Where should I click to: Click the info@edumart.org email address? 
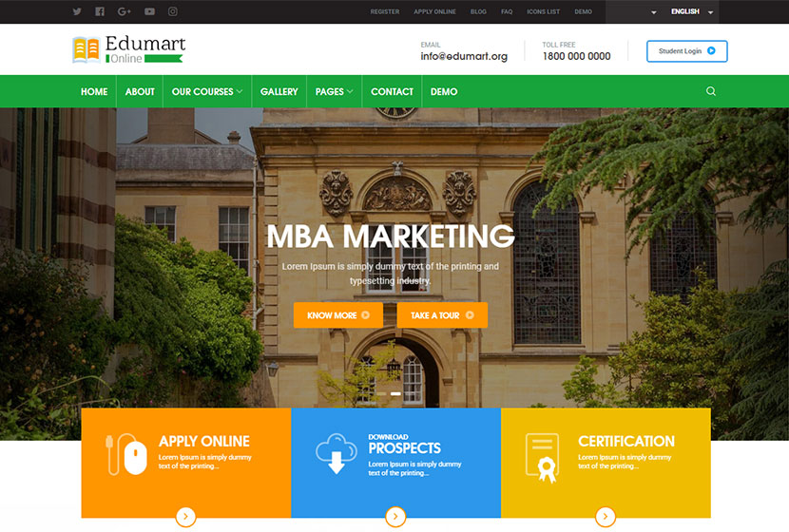tap(464, 56)
